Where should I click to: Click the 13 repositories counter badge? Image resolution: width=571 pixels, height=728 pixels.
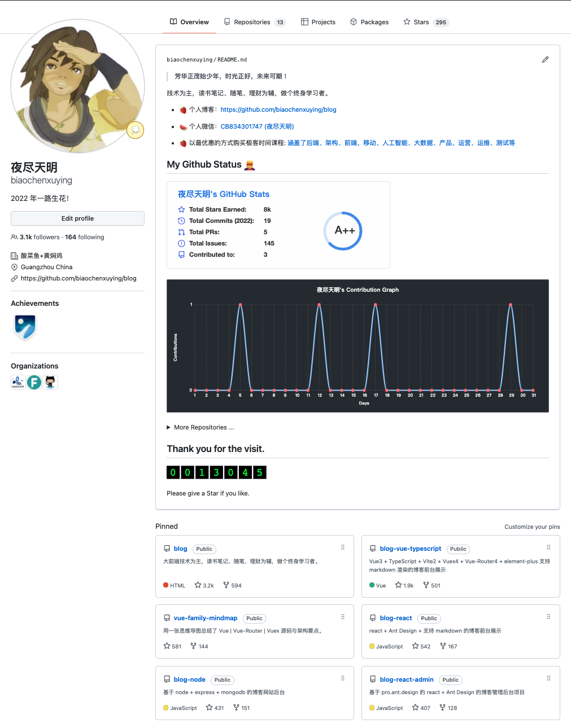(x=280, y=22)
